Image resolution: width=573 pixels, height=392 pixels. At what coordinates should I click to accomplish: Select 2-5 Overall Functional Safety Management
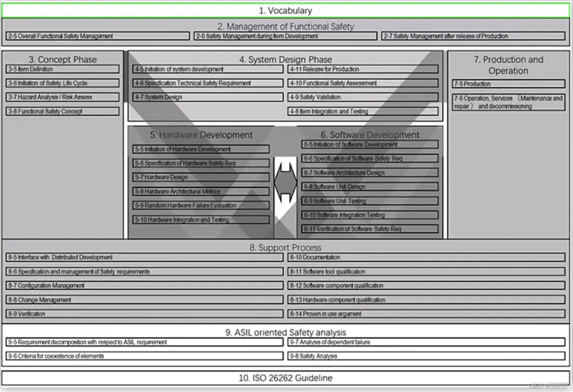pos(98,36)
